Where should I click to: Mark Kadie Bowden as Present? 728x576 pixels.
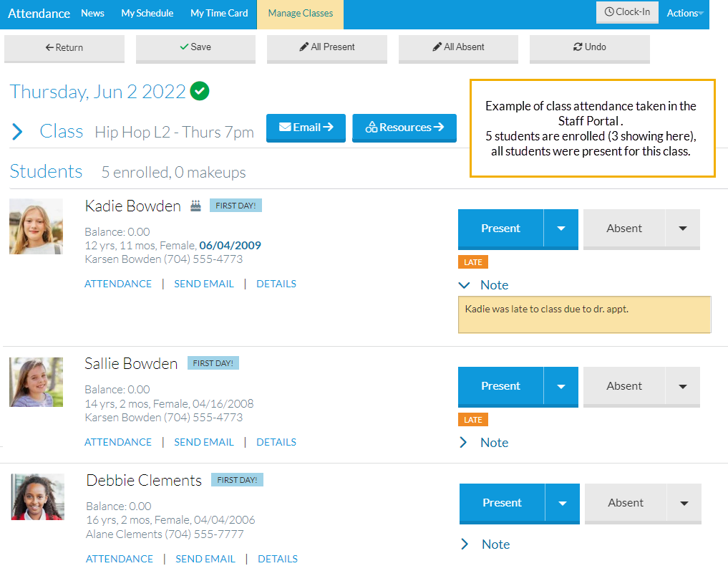[500, 229]
